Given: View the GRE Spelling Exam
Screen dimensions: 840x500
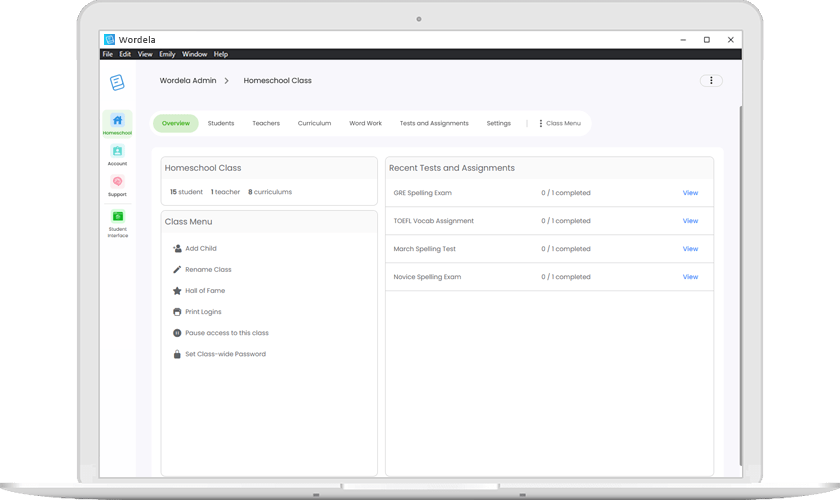Looking at the screenshot, I should 690,193.
